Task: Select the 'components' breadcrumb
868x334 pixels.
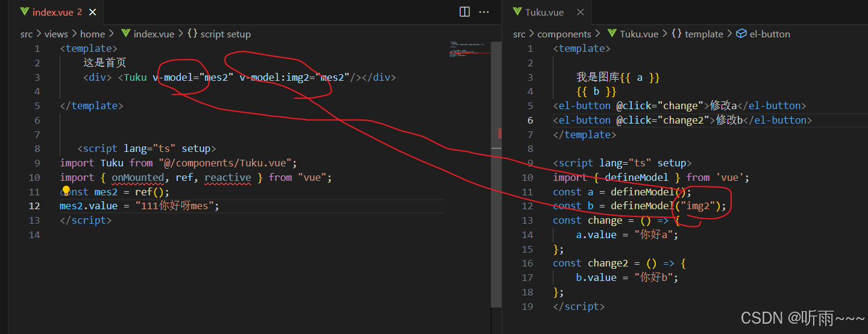Action: pyautogui.click(x=564, y=34)
